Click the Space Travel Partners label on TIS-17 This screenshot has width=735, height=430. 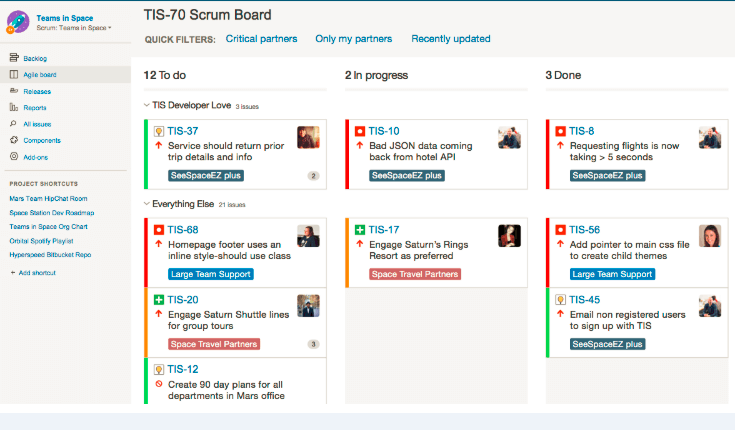[415, 274]
